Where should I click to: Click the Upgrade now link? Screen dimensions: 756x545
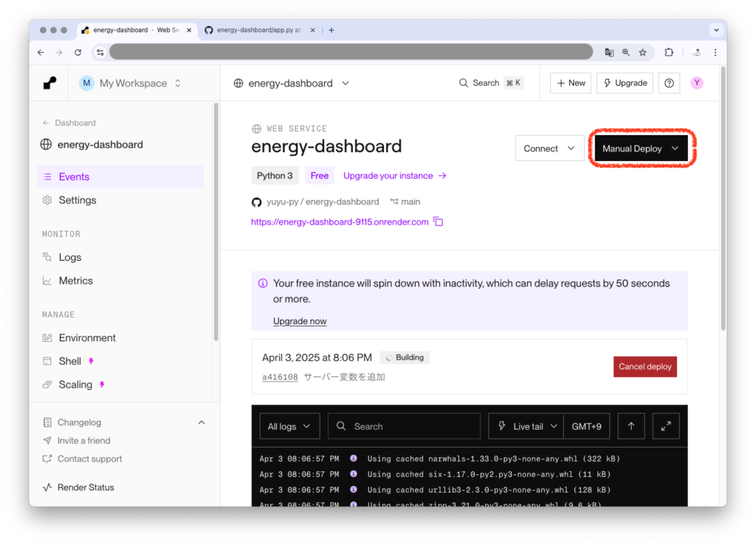coord(300,321)
